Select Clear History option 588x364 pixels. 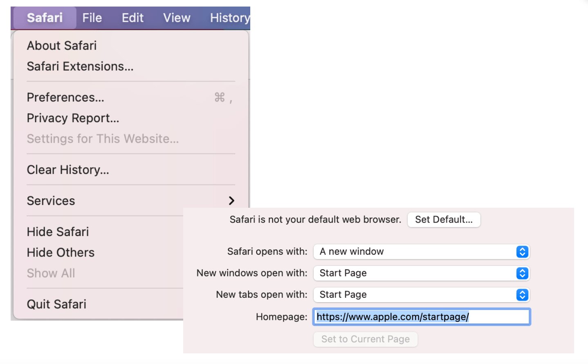coord(68,170)
